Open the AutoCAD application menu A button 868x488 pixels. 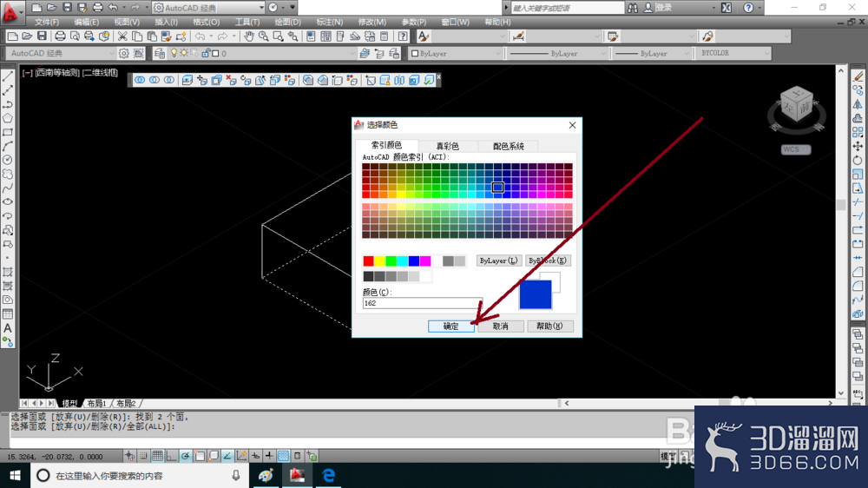(x=11, y=12)
